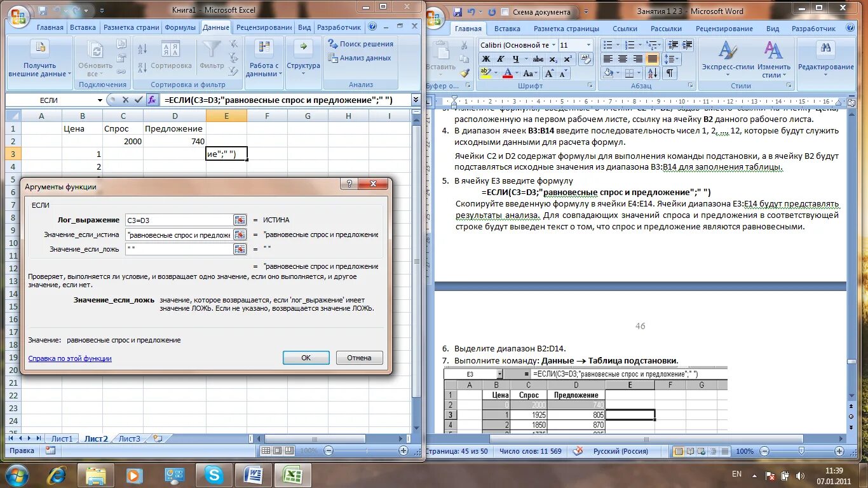Click Анализ данных in Excel ribbon
The width and height of the screenshot is (868, 488).
(x=360, y=58)
